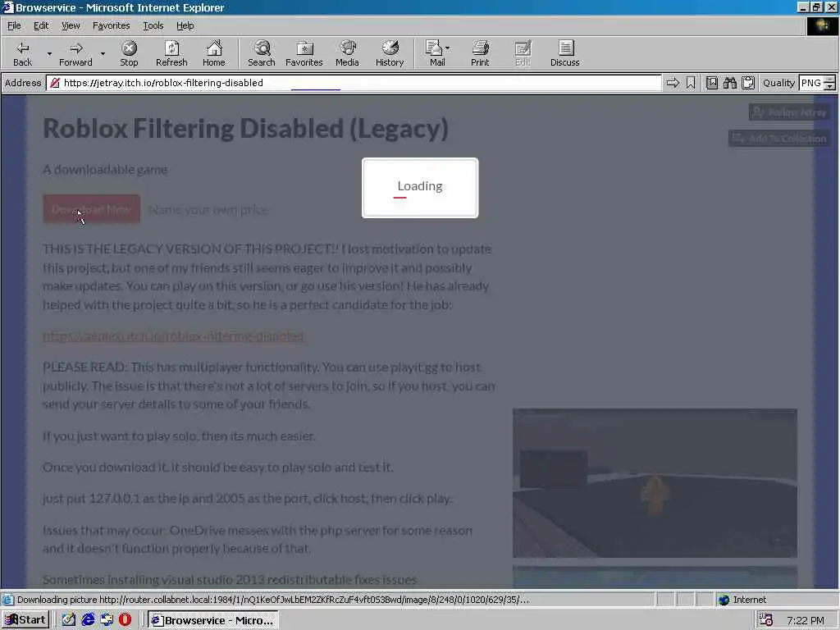Click the Forward toolbar icon
Image resolution: width=840 pixels, height=630 pixels.
coord(75,53)
